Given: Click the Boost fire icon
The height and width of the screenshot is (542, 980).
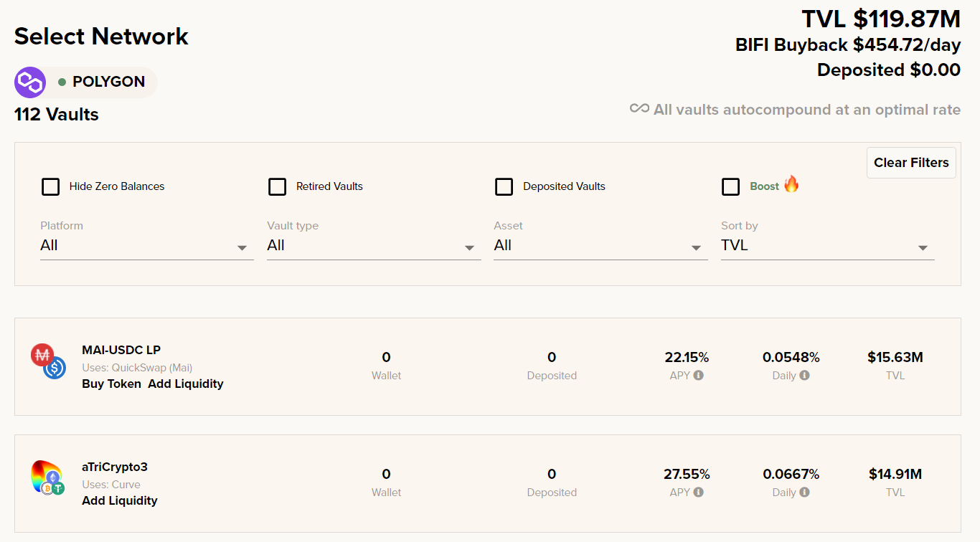Looking at the screenshot, I should (791, 185).
